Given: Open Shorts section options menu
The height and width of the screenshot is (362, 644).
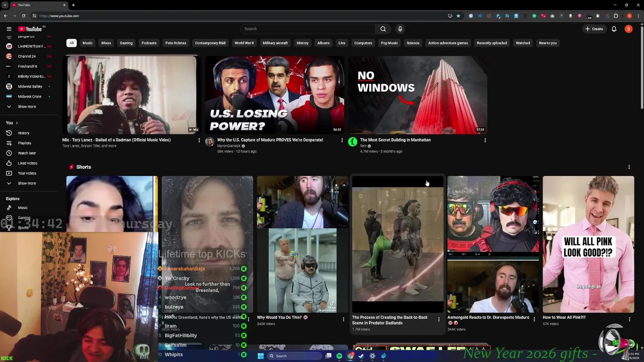Looking at the screenshot, I should pyautogui.click(x=629, y=167).
